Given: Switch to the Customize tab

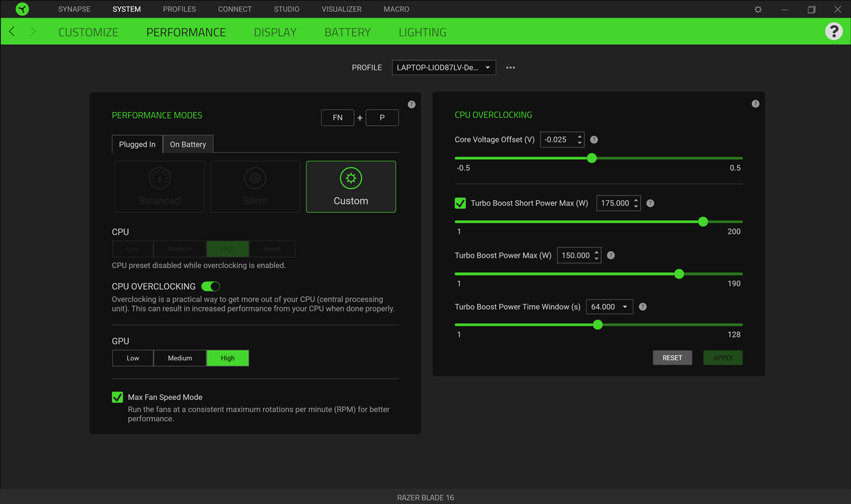Looking at the screenshot, I should (88, 32).
